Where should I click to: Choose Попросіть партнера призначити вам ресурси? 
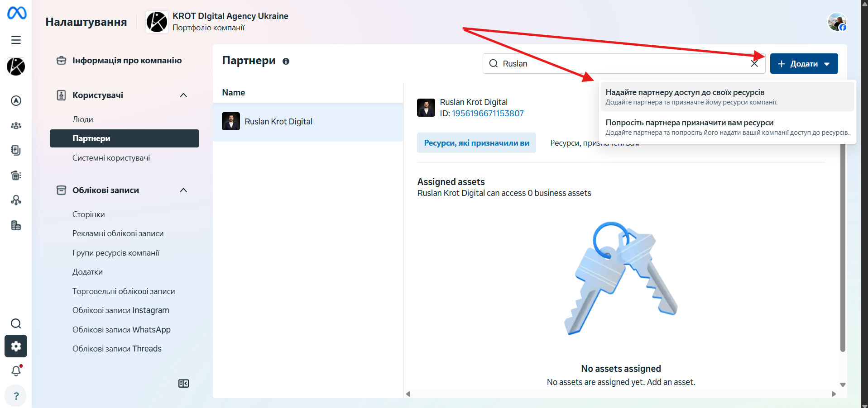click(x=728, y=127)
